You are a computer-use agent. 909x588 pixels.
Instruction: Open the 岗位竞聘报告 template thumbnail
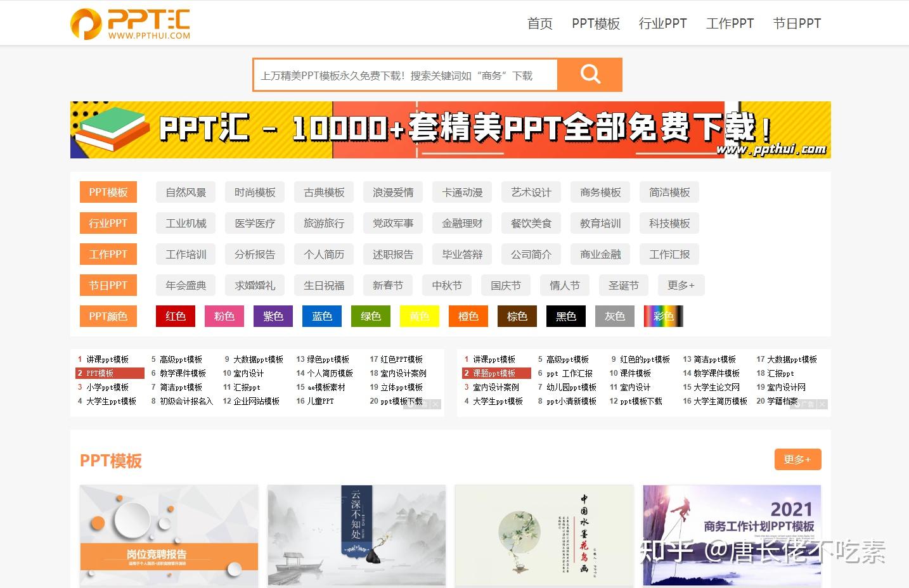168,535
